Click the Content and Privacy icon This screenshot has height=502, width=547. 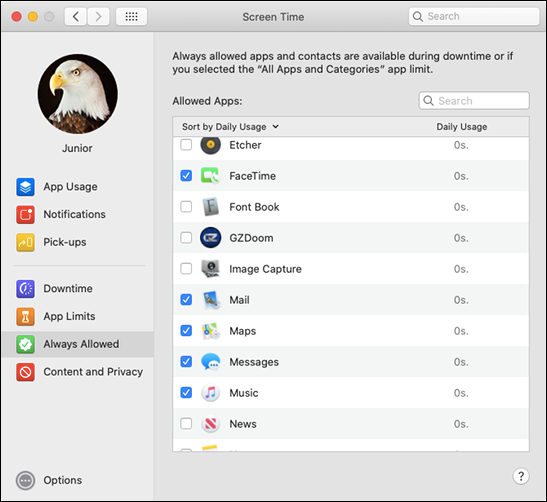25,372
